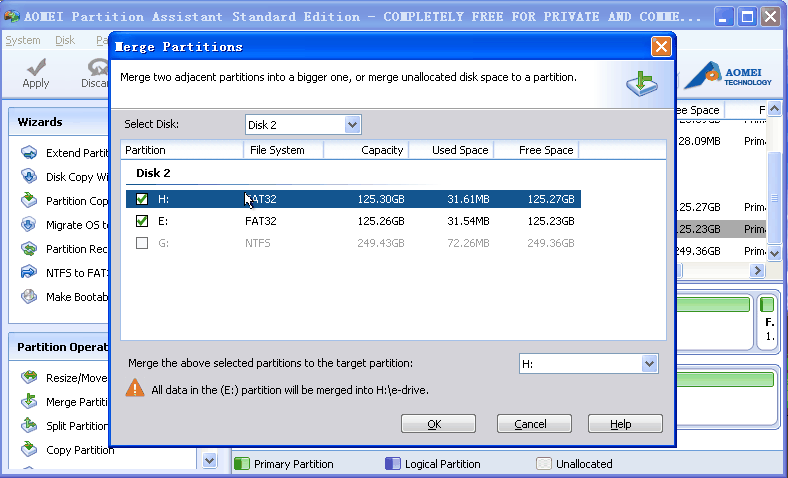Open the Disk menu
Viewport: 788px width, 478px height.
(65, 40)
